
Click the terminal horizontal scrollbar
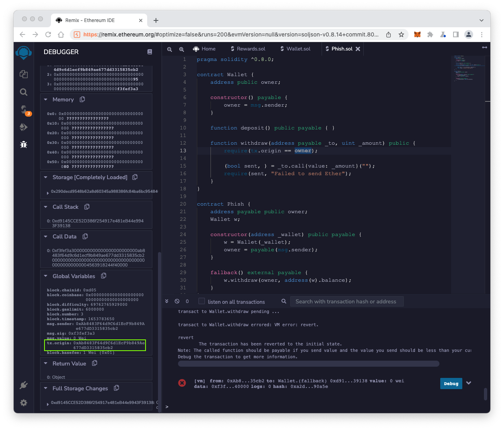[309, 363]
